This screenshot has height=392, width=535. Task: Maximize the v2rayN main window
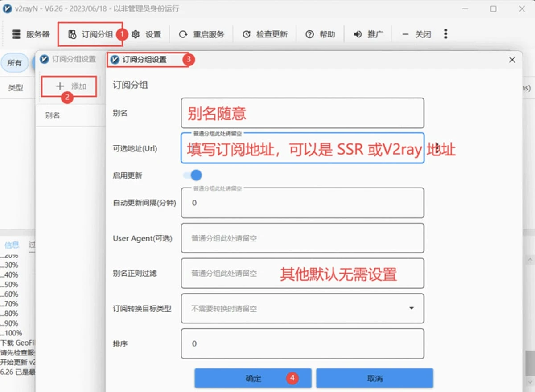click(493, 9)
